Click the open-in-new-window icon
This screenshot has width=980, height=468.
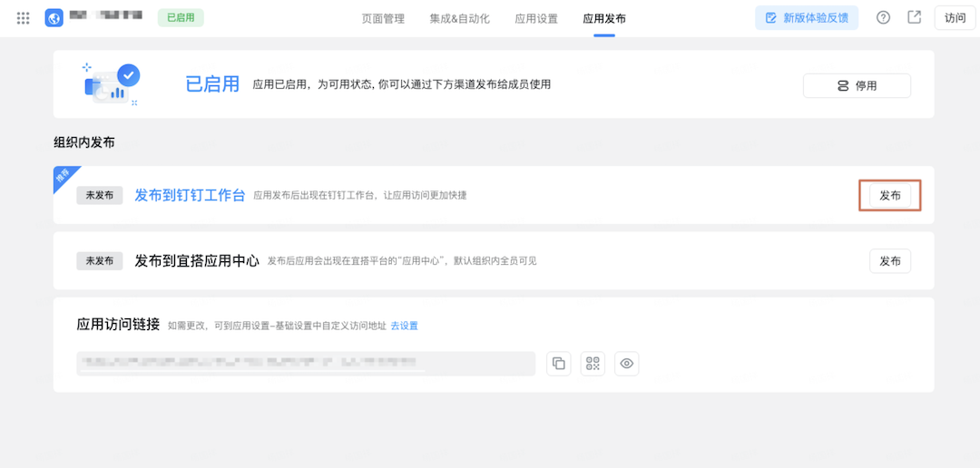[914, 18]
